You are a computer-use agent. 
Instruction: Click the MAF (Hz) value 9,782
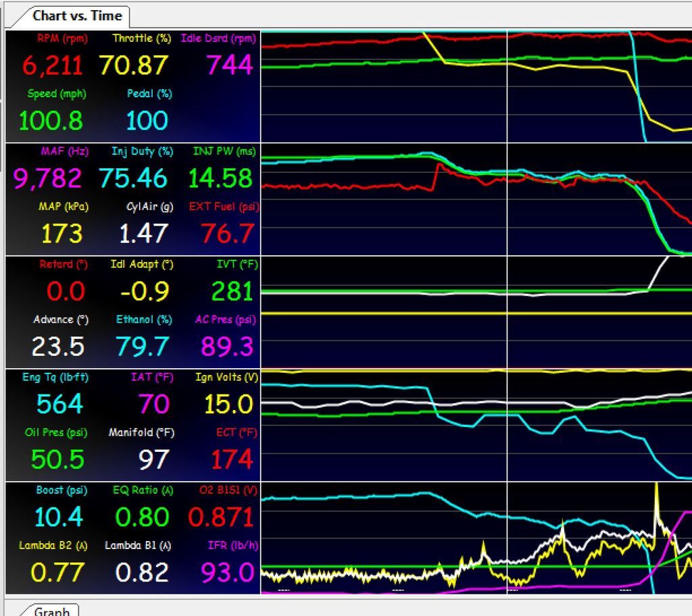pos(47,178)
